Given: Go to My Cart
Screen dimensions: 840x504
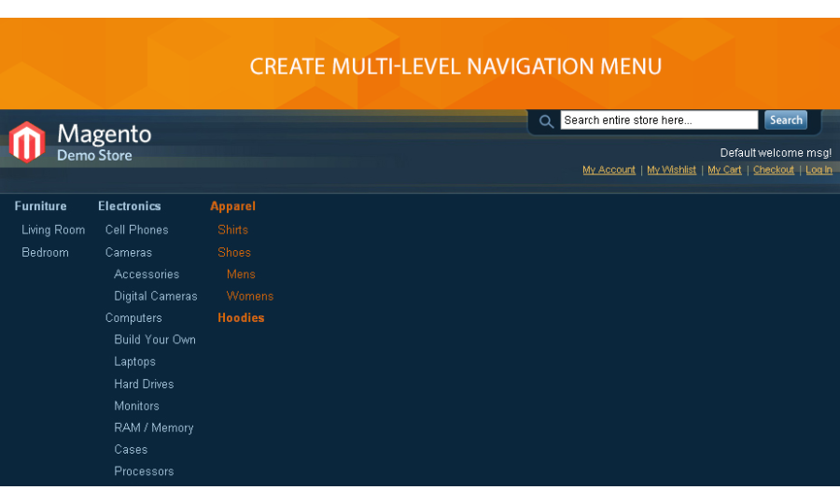Looking at the screenshot, I should click(x=724, y=170).
